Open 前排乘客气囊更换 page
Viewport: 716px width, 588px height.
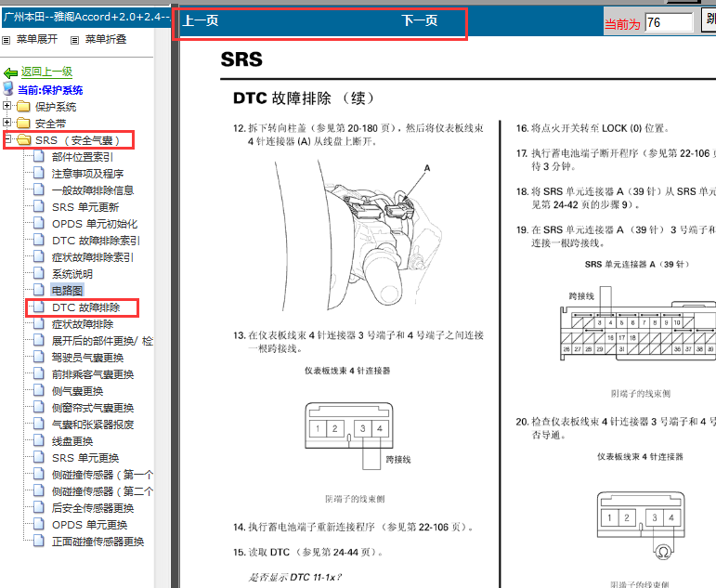click(x=93, y=374)
